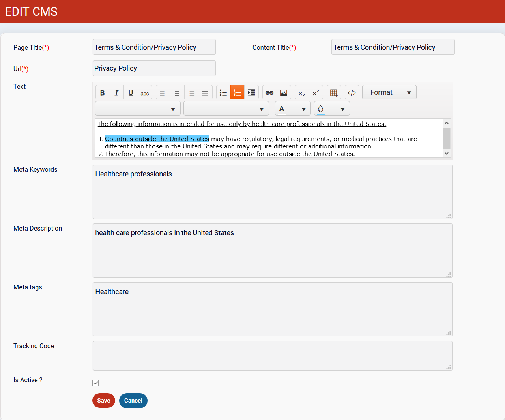Click the Meta Keywords textarea
Viewport: 505px width, 420px height.
click(273, 192)
